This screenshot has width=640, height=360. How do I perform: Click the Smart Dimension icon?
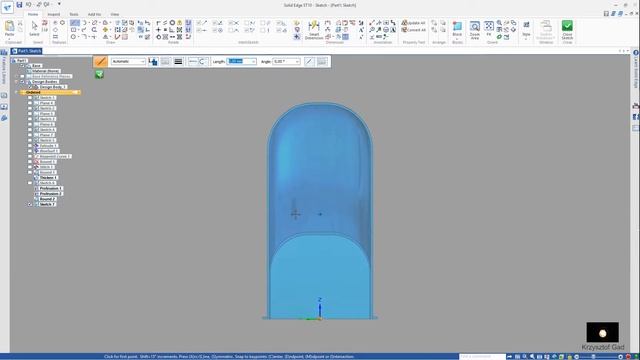coord(314,30)
